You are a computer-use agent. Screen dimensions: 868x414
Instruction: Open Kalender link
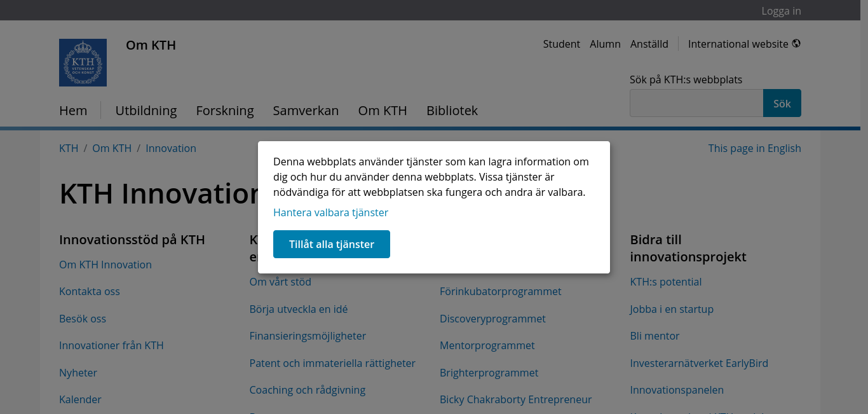pyautogui.click(x=80, y=399)
